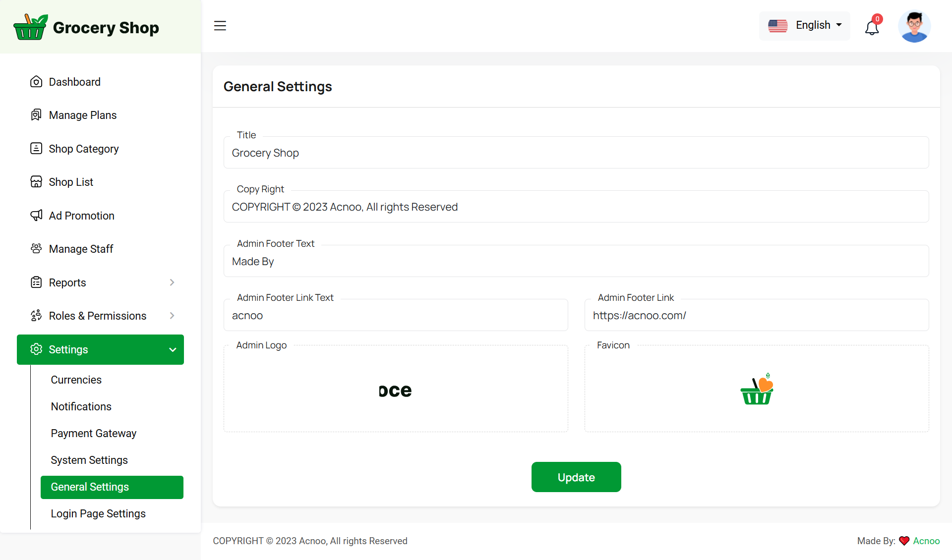Screen dimensions: 952x560
Task: Click the Shop List storefront icon
Action: point(36,182)
